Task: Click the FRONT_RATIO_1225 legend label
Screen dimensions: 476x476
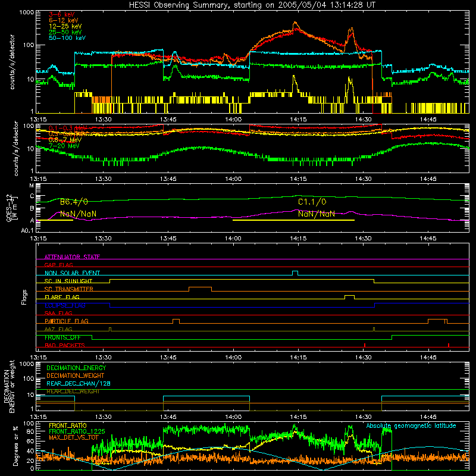Action: tap(77, 431)
